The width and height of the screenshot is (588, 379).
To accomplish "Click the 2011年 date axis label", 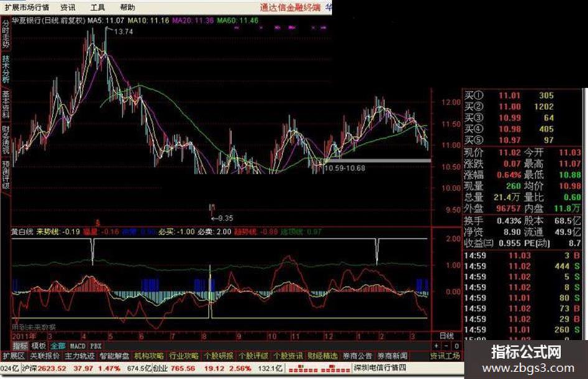I will [25, 336].
